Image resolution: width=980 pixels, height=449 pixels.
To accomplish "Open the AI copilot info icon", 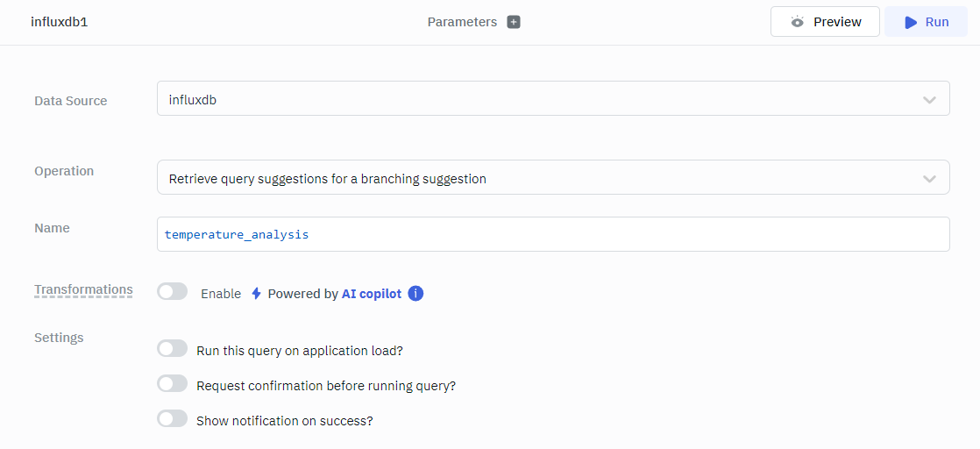I will [416, 294].
